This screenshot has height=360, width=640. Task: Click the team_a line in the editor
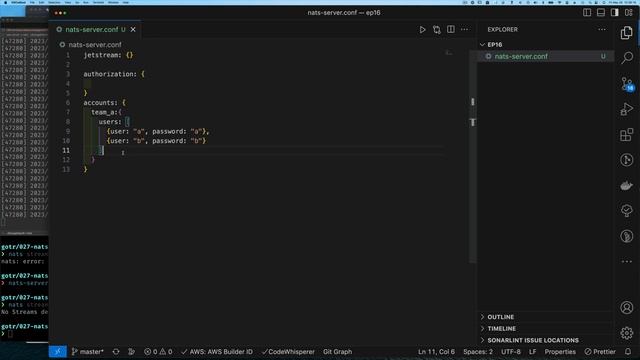106,112
